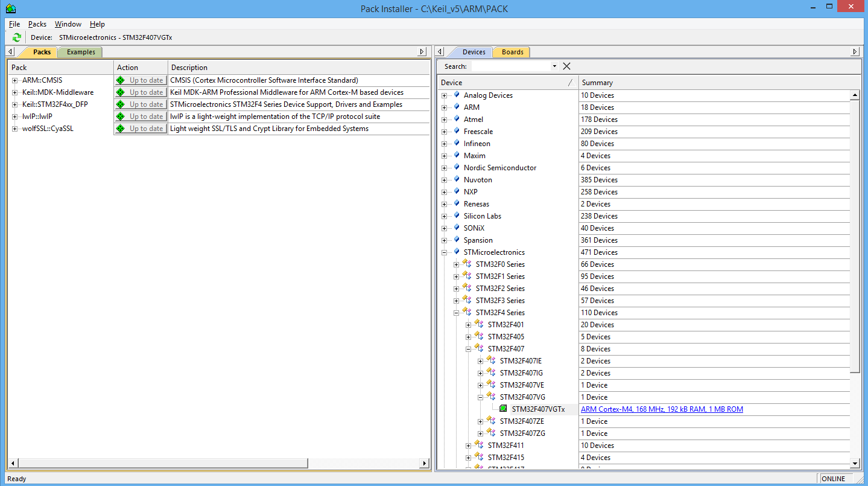Image resolution: width=868 pixels, height=486 pixels.
Task: Select the STM32F407VGTx device row
Action: [x=538, y=409]
